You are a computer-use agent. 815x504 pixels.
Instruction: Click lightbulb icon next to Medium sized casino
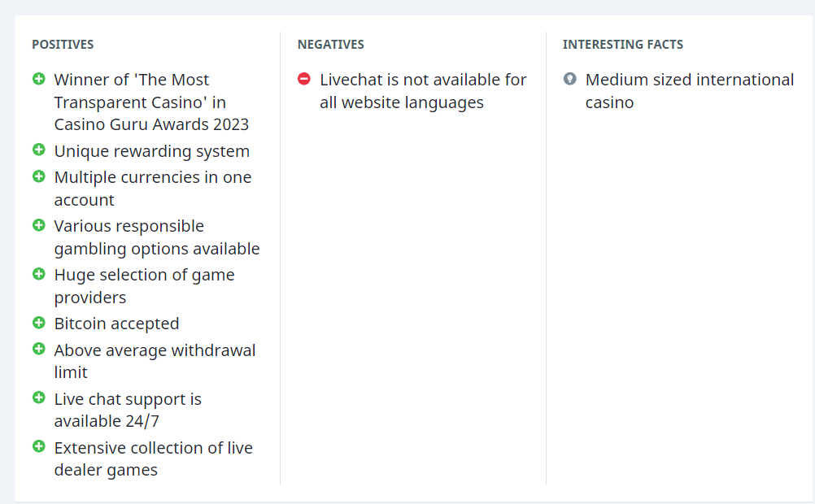point(570,79)
